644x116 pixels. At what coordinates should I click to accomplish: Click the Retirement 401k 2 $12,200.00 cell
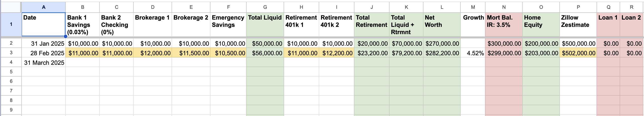[337, 53]
